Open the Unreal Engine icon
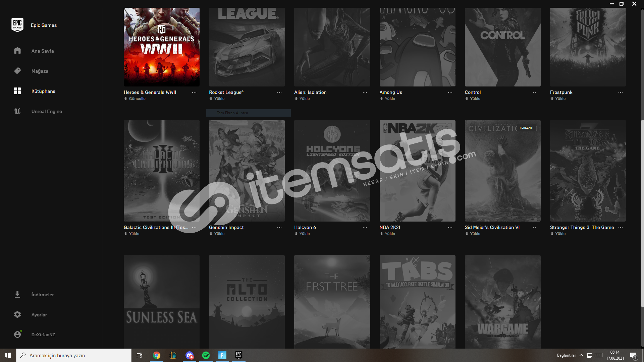The image size is (644, 362). pos(17,111)
